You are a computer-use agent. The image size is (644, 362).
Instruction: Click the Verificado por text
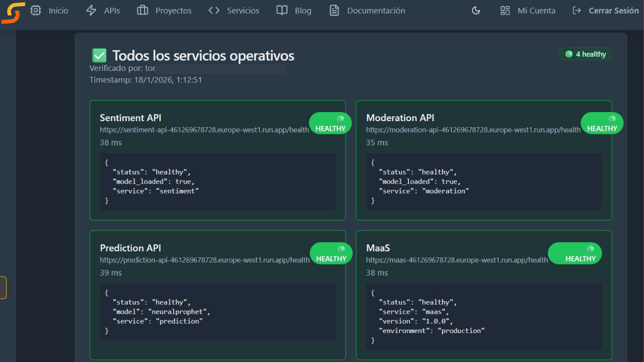pos(122,68)
